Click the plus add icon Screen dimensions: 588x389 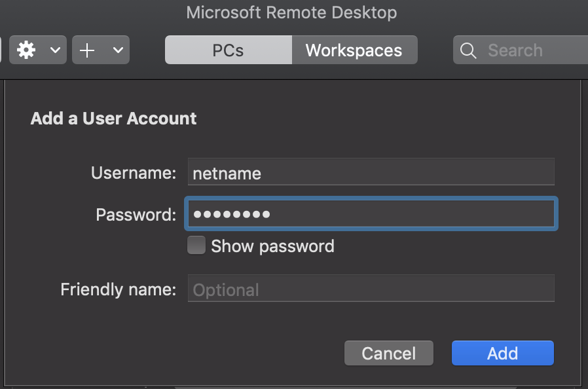pos(87,50)
